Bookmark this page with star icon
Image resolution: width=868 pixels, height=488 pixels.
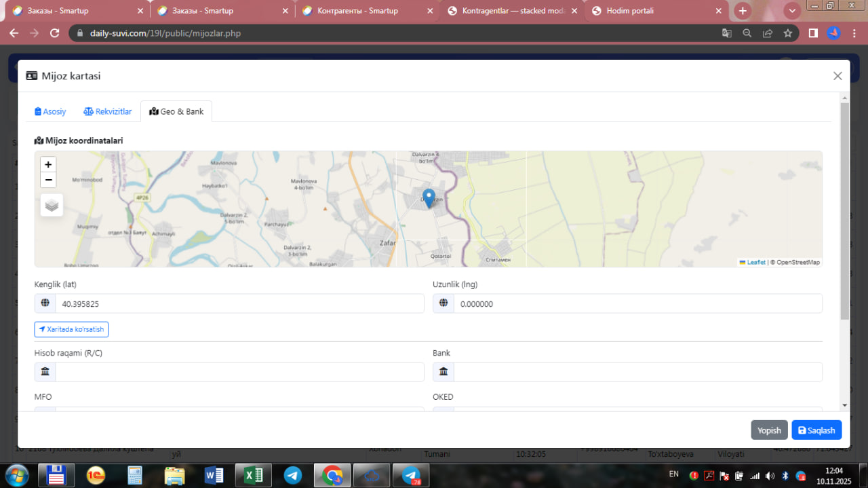[x=787, y=33]
